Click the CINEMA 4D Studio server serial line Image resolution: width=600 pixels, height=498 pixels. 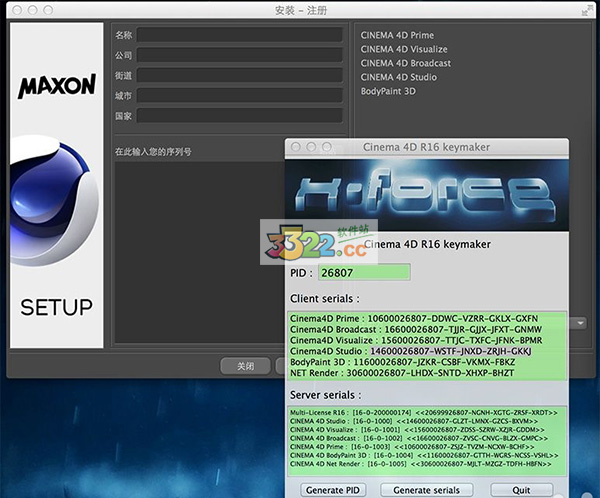414,421
